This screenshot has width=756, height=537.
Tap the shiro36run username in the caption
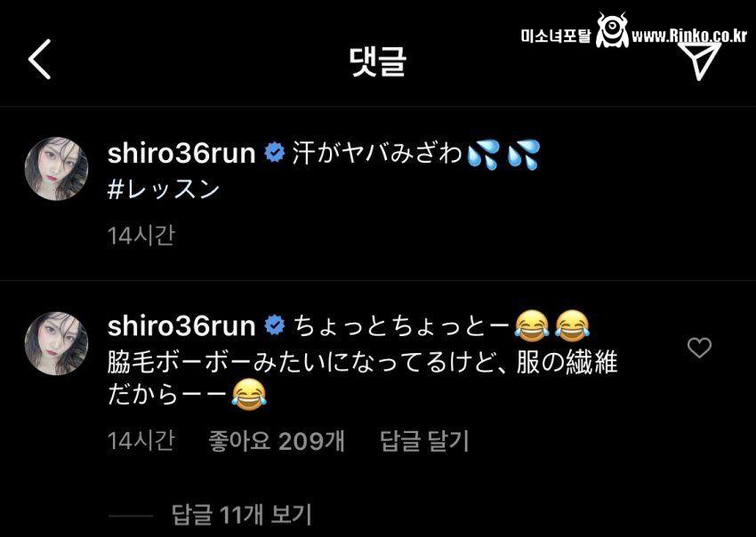[181, 153]
